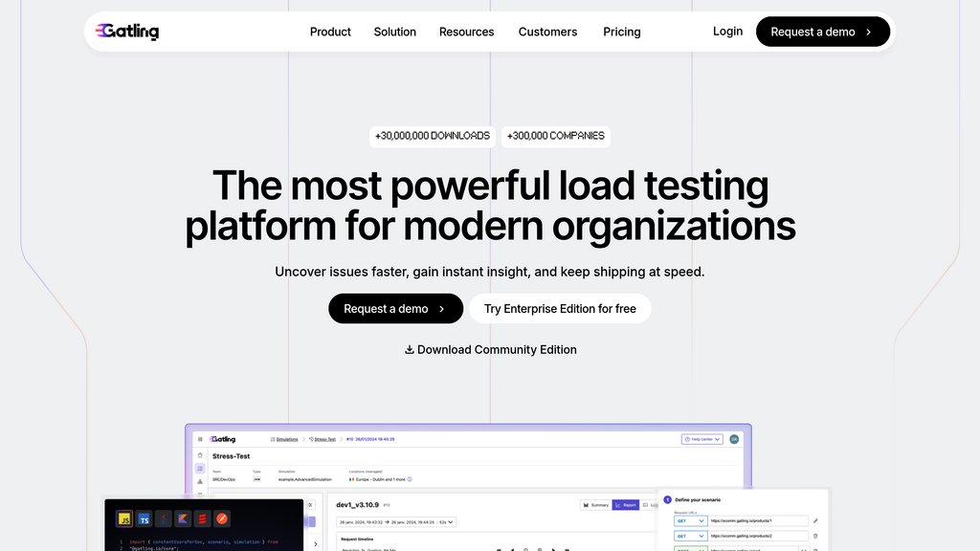Open the date range dropdown under dev1_v3.10.9
Viewport: 980px width, 551px height.
pos(396,521)
